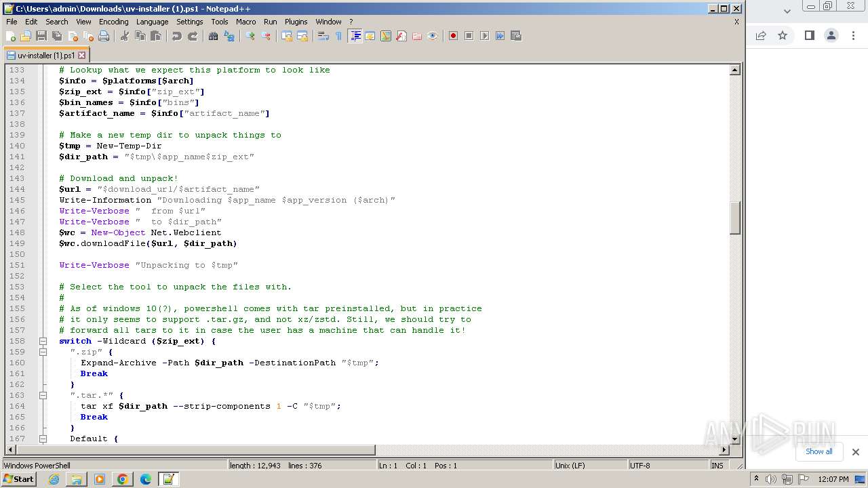Click the Close All toolbar icon

click(x=88, y=36)
